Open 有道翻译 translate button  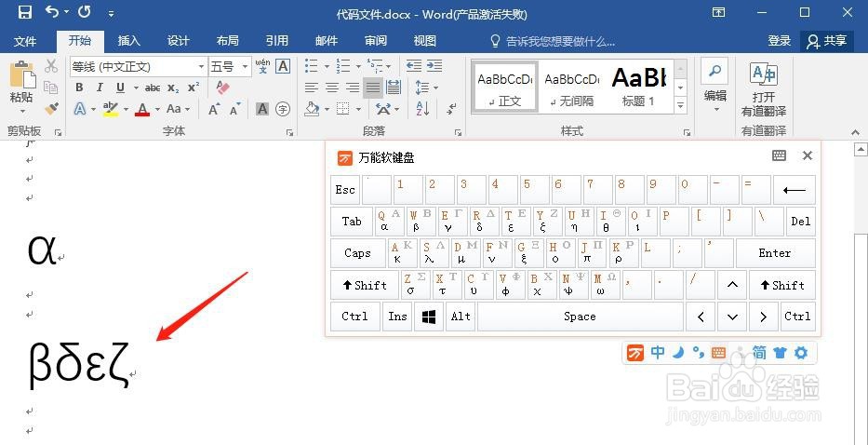pyautogui.click(x=764, y=88)
